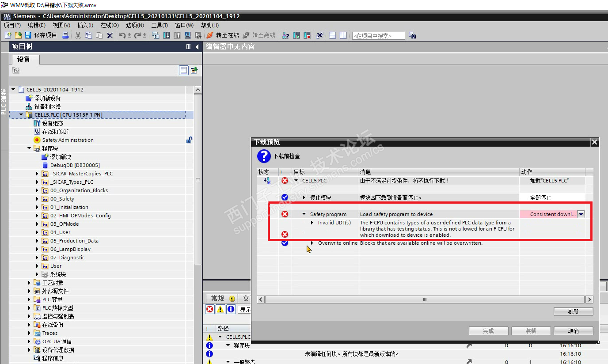The width and height of the screenshot is (608, 364).
Task: Click the Download to device toolbar icon
Action: click(x=167, y=35)
